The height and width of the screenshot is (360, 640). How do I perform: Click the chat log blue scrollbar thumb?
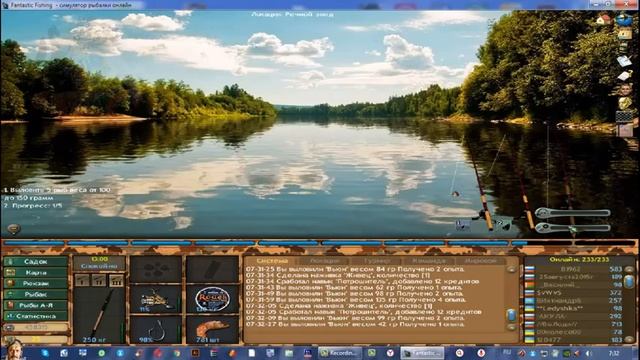tap(511, 315)
